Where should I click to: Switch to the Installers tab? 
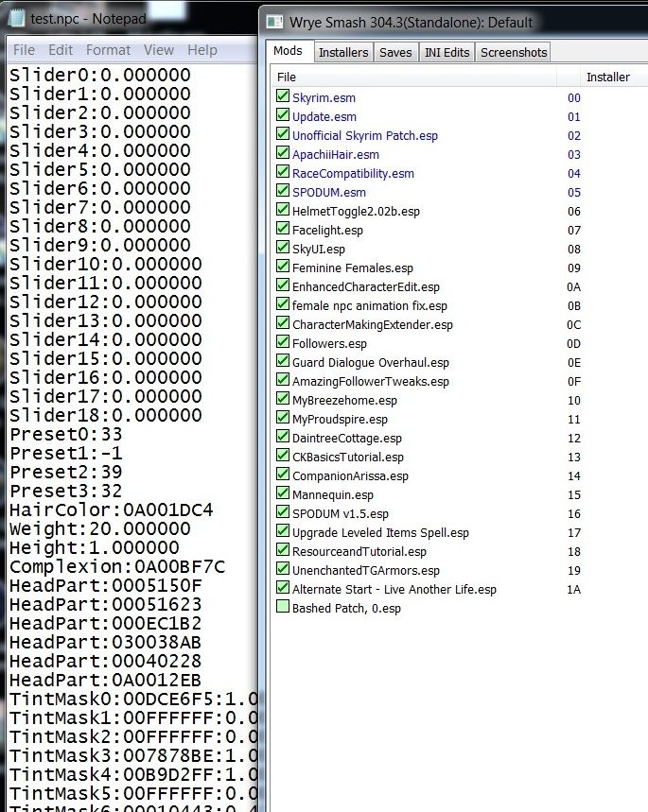pos(342,53)
